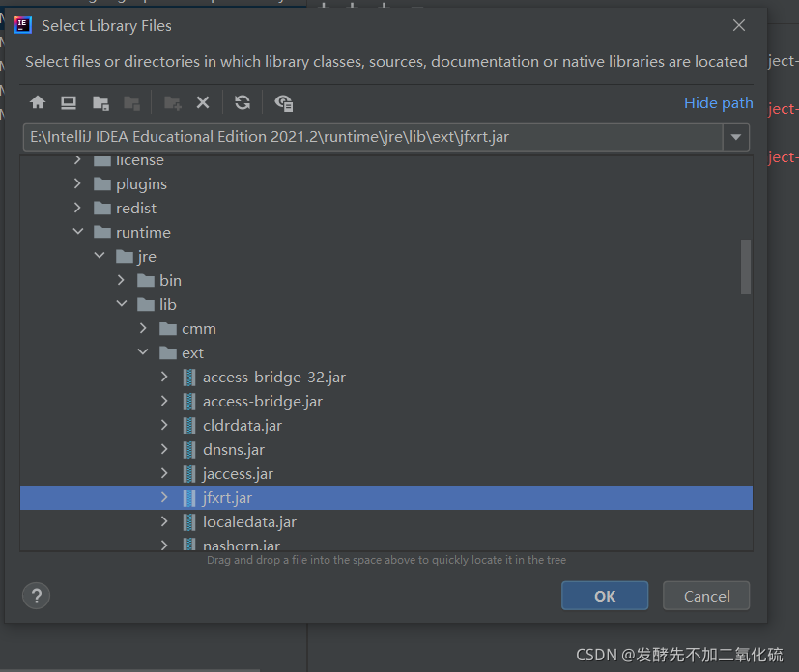
Task: Create a new folder with the toolbar icon
Action: point(173,103)
